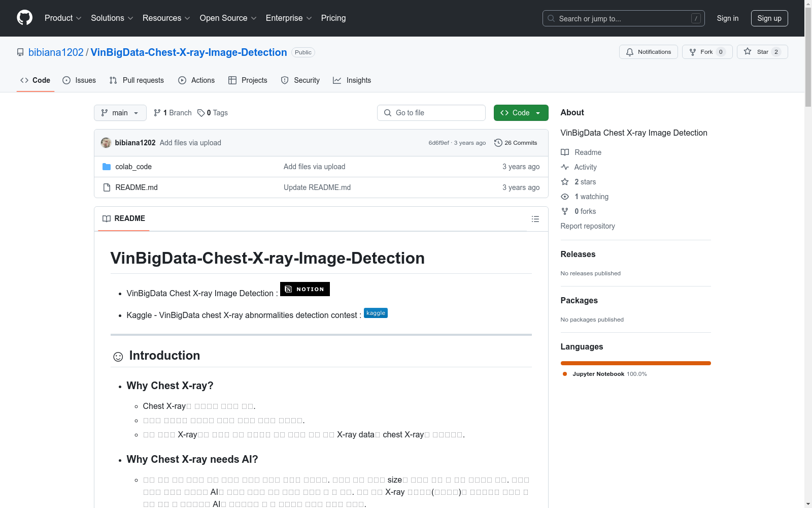
Task: Open the Releases section heading
Action: click(x=578, y=254)
